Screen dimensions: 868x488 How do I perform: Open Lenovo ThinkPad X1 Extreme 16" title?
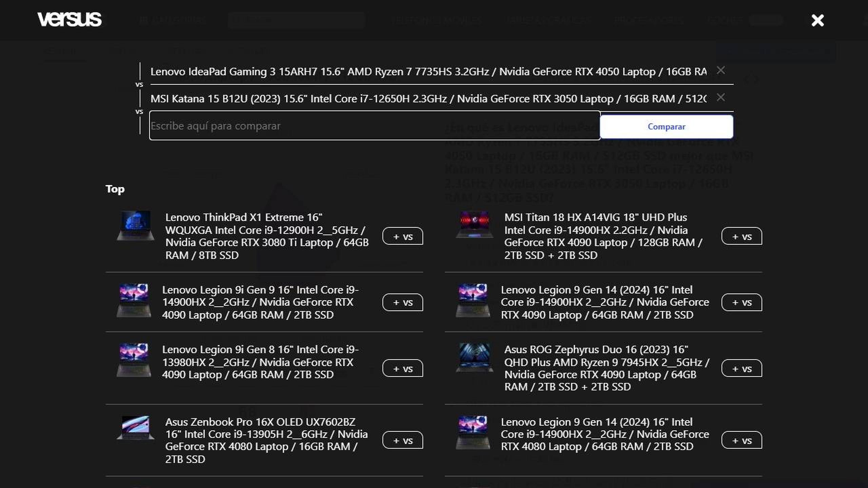[267, 236]
